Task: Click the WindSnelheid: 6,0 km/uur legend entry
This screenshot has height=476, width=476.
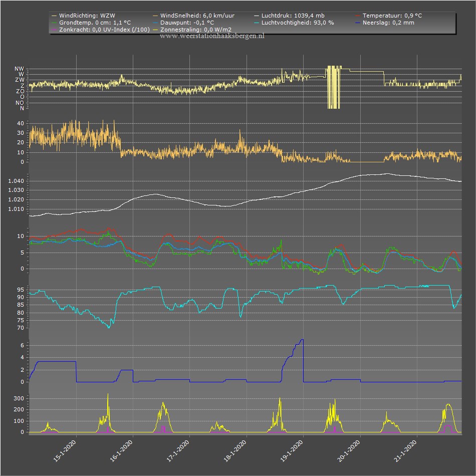Action: 194,16
